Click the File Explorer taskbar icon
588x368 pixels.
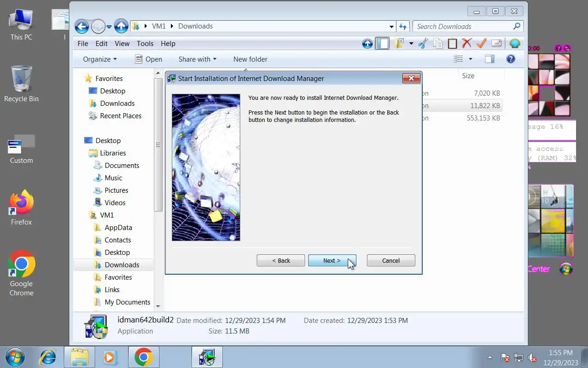(79, 357)
